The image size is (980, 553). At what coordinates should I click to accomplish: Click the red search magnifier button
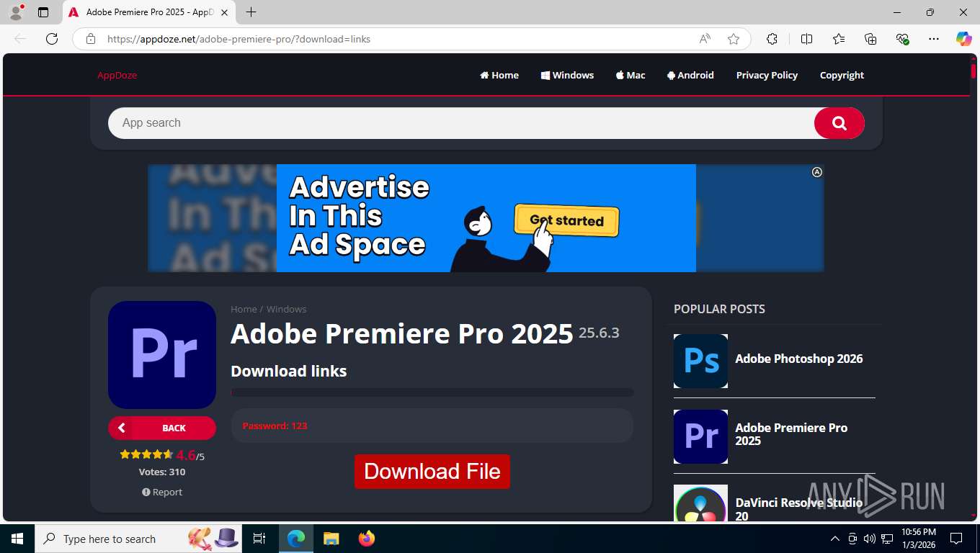[839, 123]
